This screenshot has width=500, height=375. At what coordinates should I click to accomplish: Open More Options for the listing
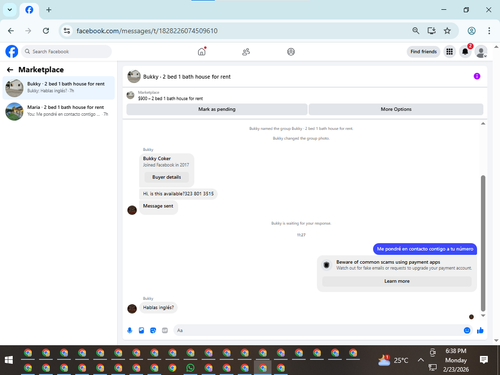396,109
